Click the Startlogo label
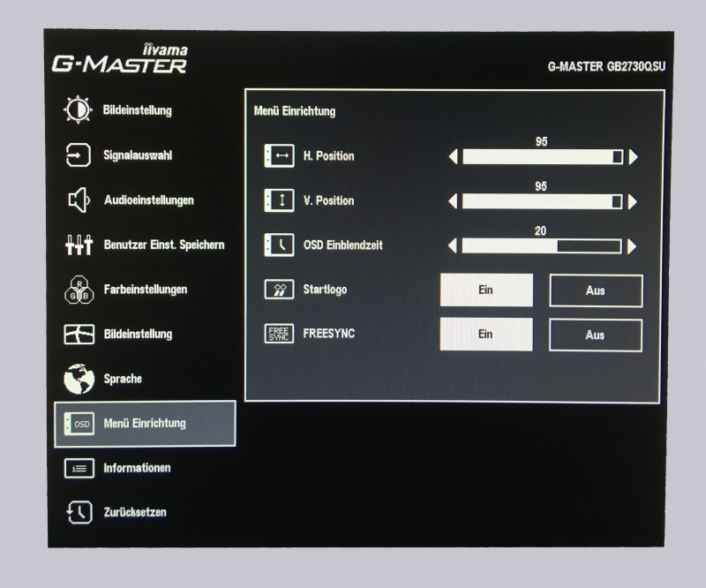The height and width of the screenshot is (588, 706). [x=325, y=290]
